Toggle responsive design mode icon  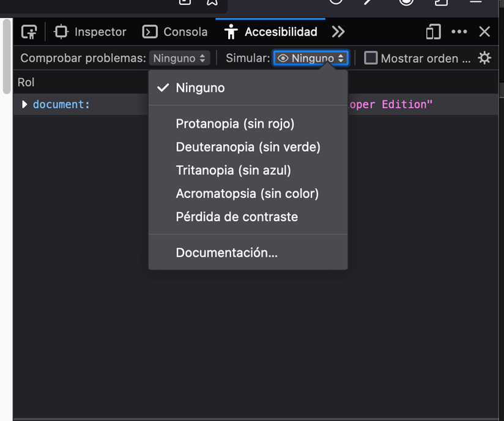pyautogui.click(x=433, y=32)
